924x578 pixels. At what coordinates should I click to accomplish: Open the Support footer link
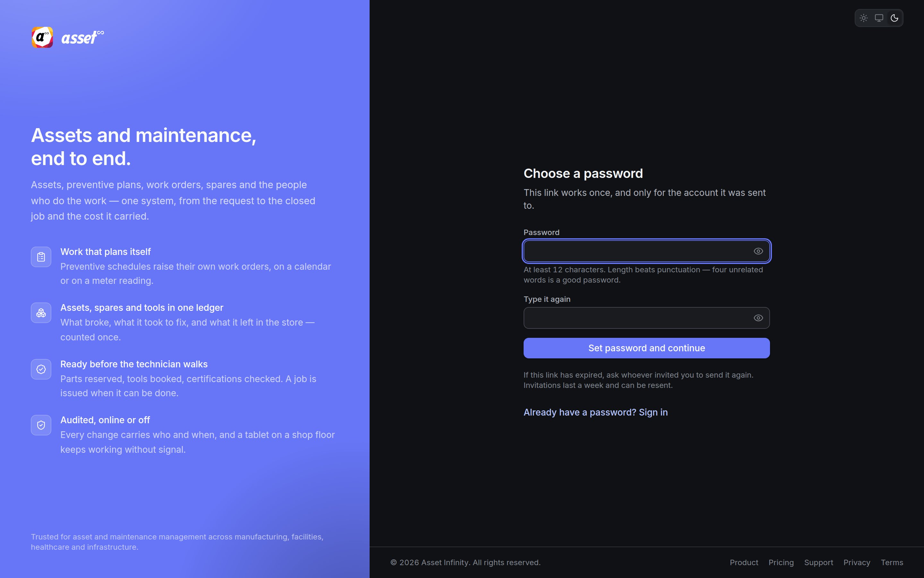(x=819, y=563)
